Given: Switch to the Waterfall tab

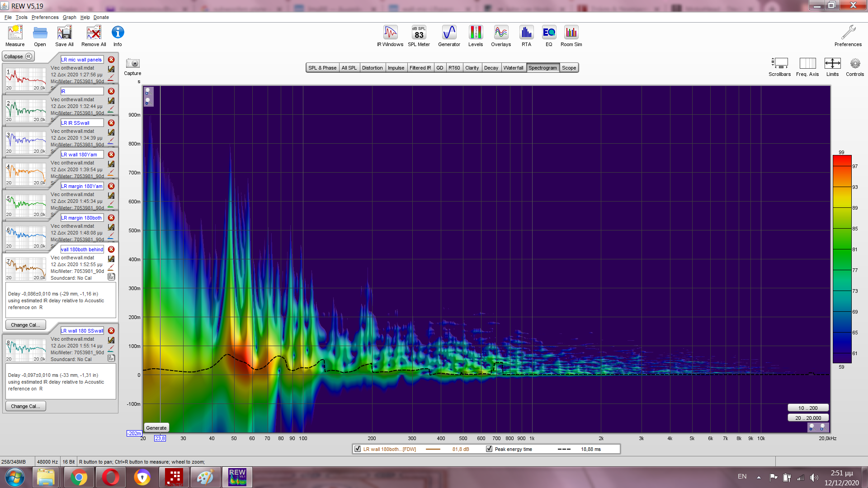Looking at the screenshot, I should point(513,68).
